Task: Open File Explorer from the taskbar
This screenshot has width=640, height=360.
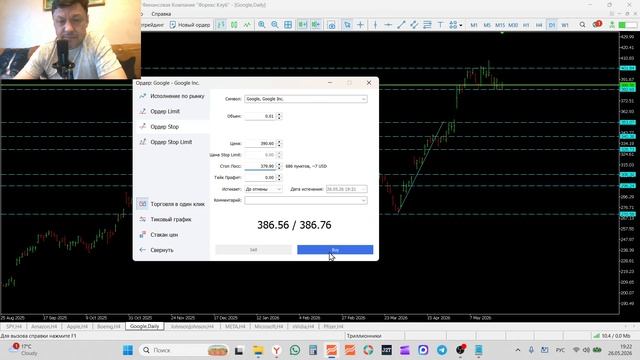Action: pos(258,350)
